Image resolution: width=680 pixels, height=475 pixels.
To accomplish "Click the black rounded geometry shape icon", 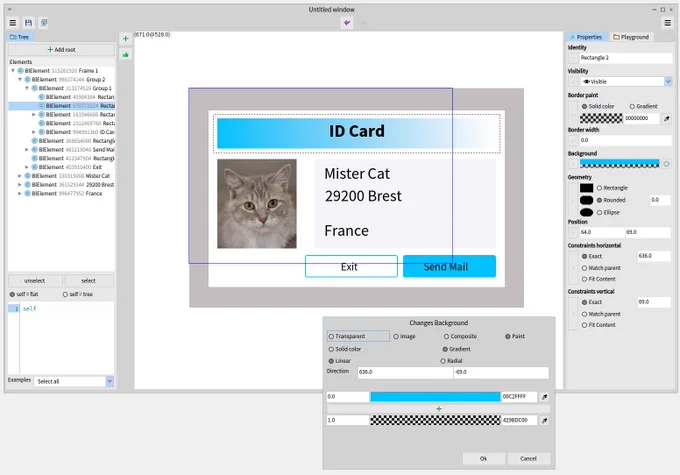I will coord(586,200).
